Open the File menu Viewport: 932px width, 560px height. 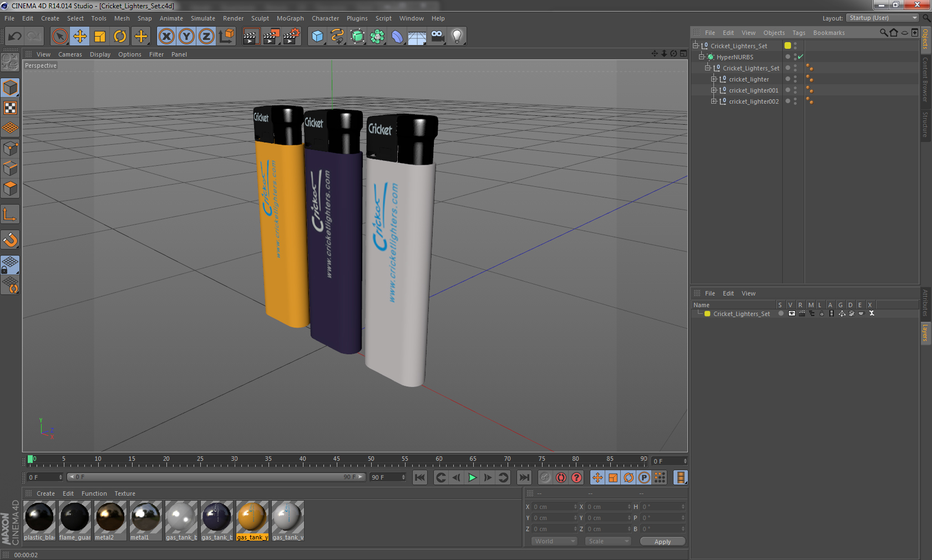coord(9,18)
